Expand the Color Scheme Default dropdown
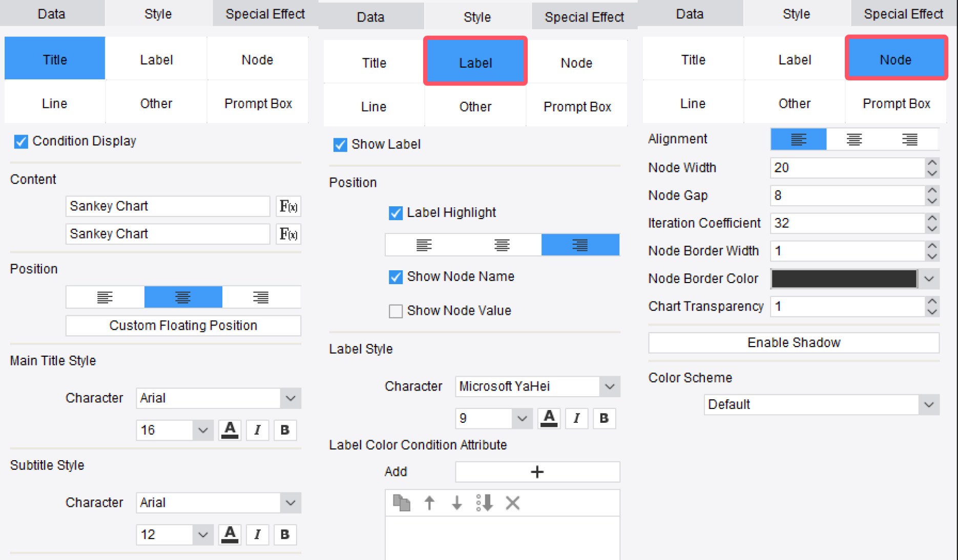958x560 pixels. click(x=928, y=405)
